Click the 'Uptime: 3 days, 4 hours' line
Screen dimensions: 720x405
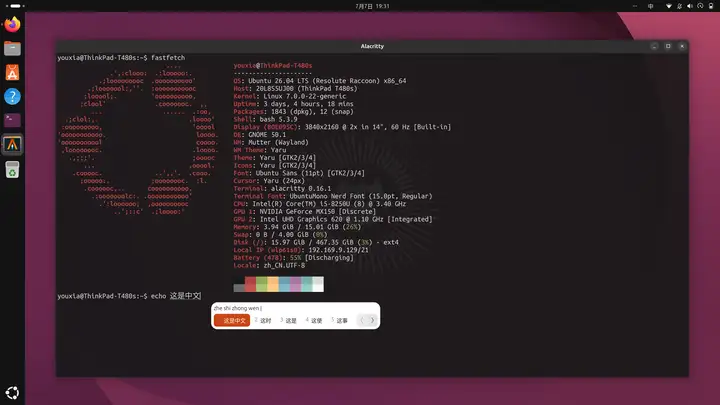(x=293, y=104)
